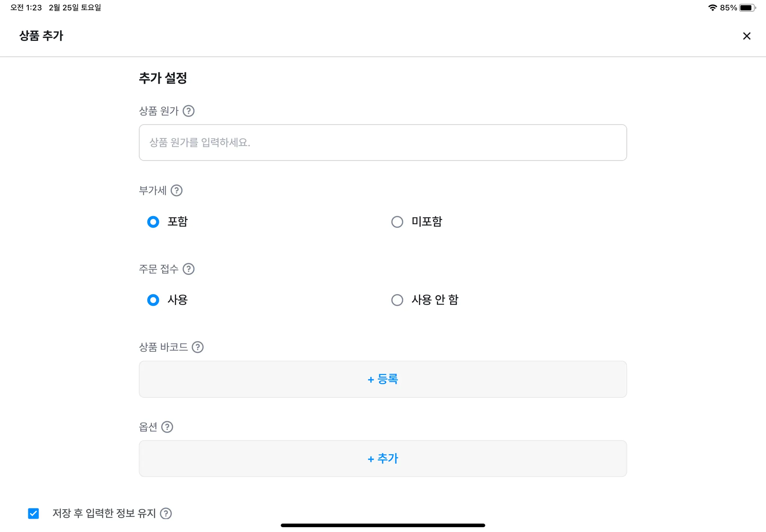Image resolution: width=766 pixels, height=532 pixels.
Task: Close the 상품 추가 screen with X
Action: [x=747, y=36]
